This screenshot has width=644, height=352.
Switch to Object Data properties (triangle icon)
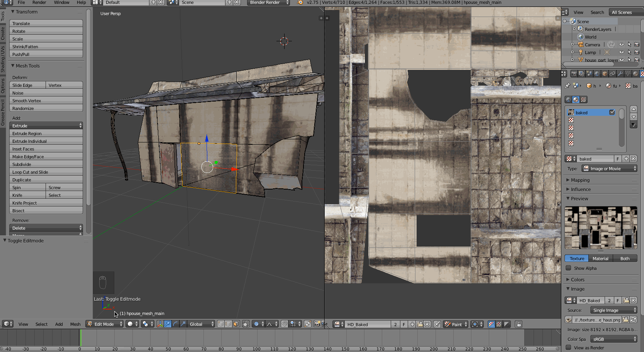coord(628,73)
